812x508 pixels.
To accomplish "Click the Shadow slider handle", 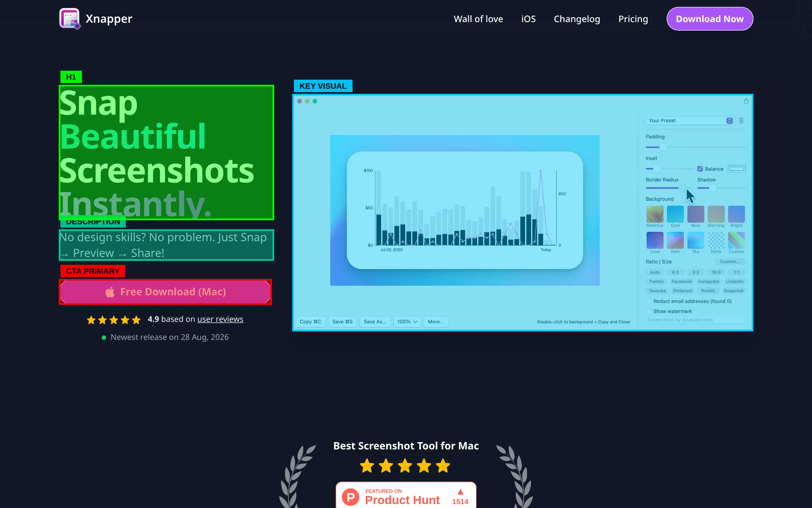I will coord(713,188).
